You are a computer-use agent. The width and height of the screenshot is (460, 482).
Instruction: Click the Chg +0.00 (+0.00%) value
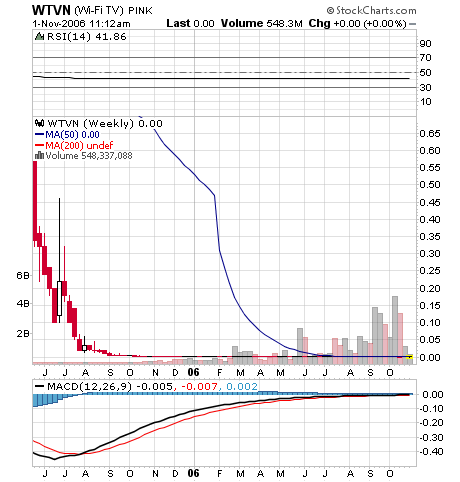point(357,23)
